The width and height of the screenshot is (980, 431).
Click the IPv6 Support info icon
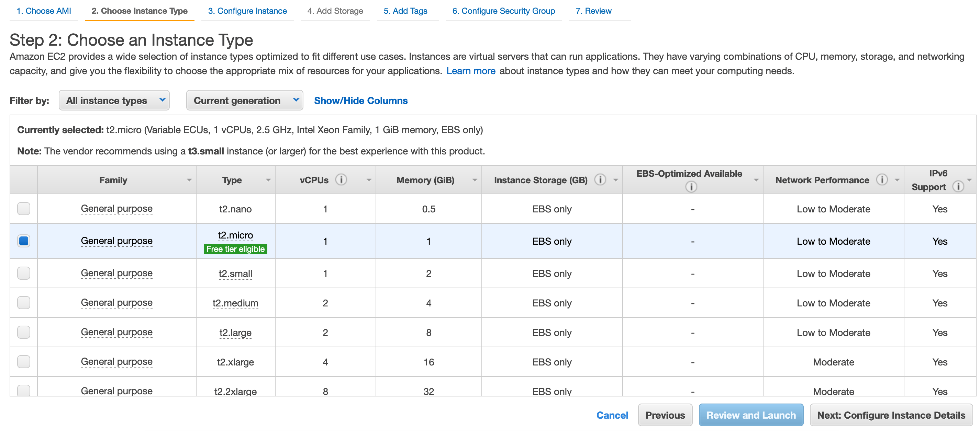(x=958, y=187)
